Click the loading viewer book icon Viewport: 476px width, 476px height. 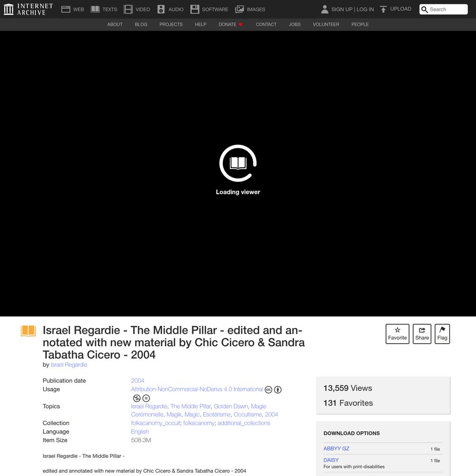pyautogui.click(x=238, y=163)
